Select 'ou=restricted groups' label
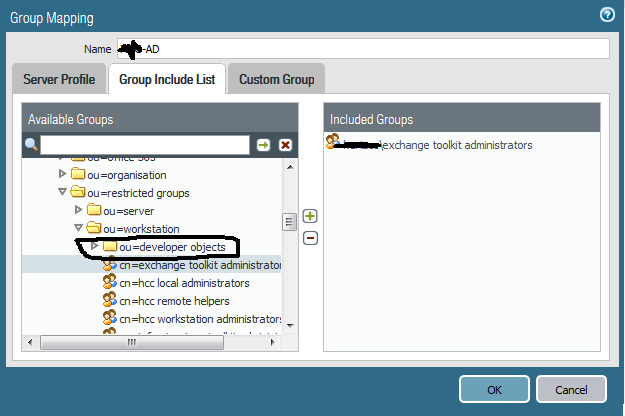 (x=138, y=193)
